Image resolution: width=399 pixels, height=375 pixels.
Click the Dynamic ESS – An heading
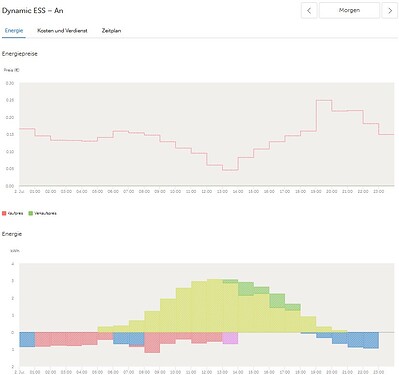(x=32, y=11)
